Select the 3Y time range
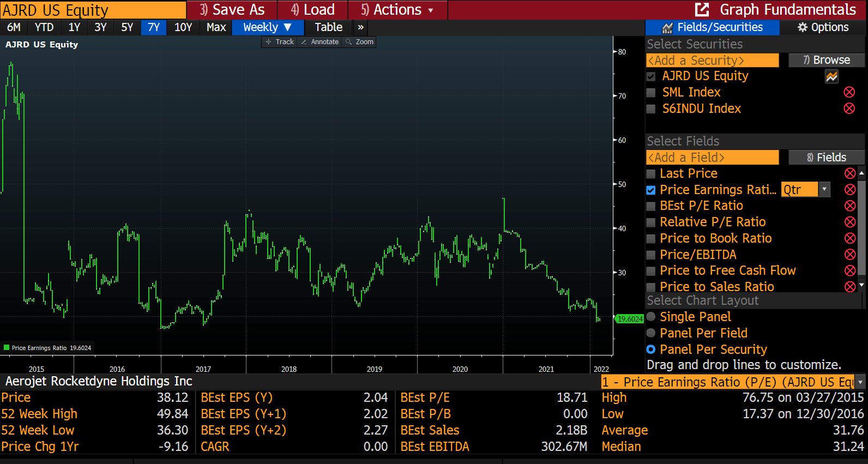Screen dimensions: 868x464 click(100, 27)
